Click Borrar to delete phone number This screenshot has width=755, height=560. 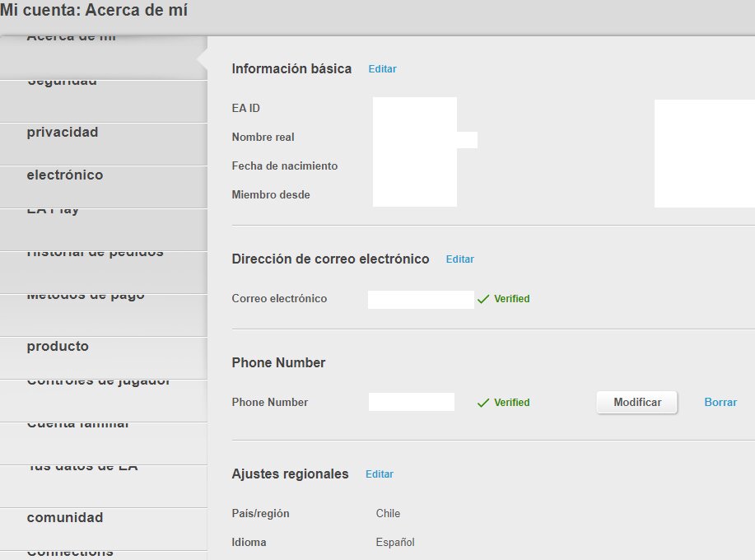(720, 403)
